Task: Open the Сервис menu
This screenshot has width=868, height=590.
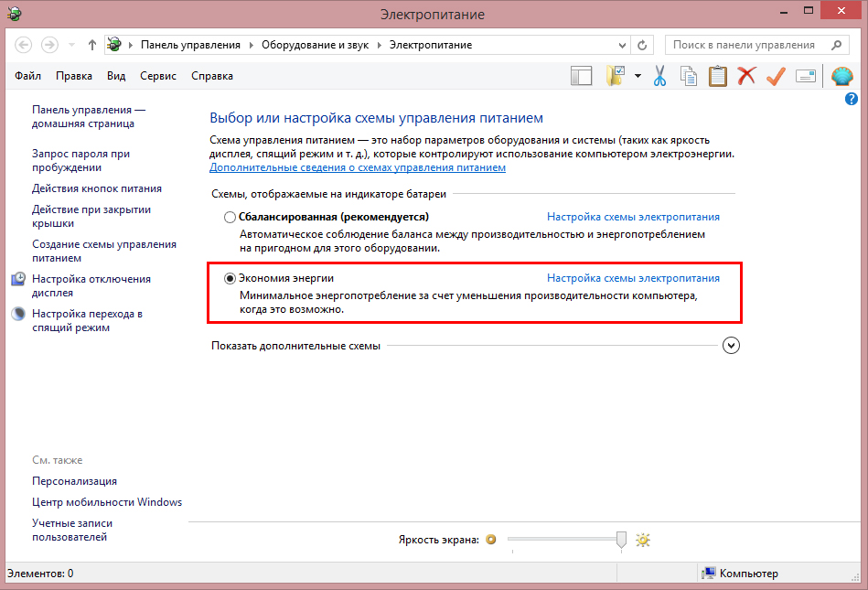Action: (x=158, y=76)
